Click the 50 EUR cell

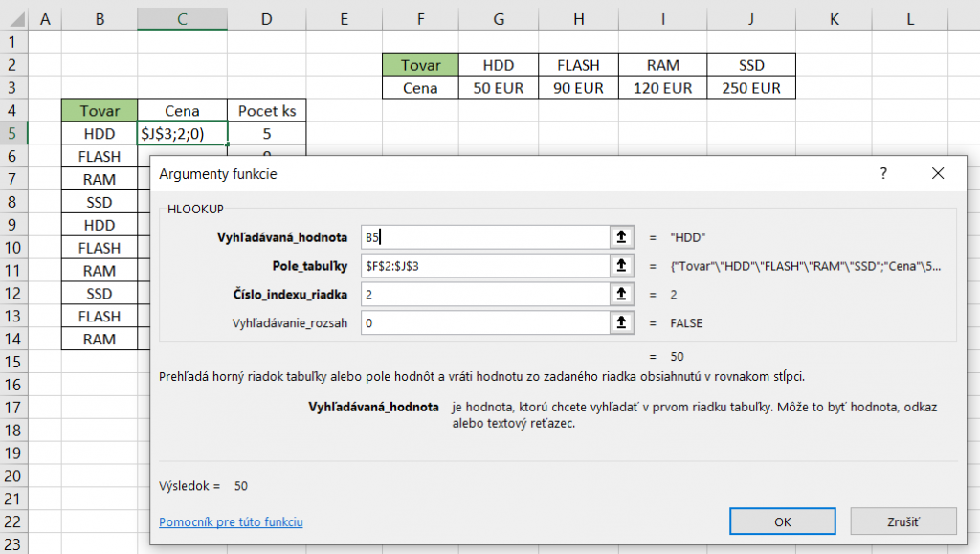pyautogui.click(x=498, y=88)
